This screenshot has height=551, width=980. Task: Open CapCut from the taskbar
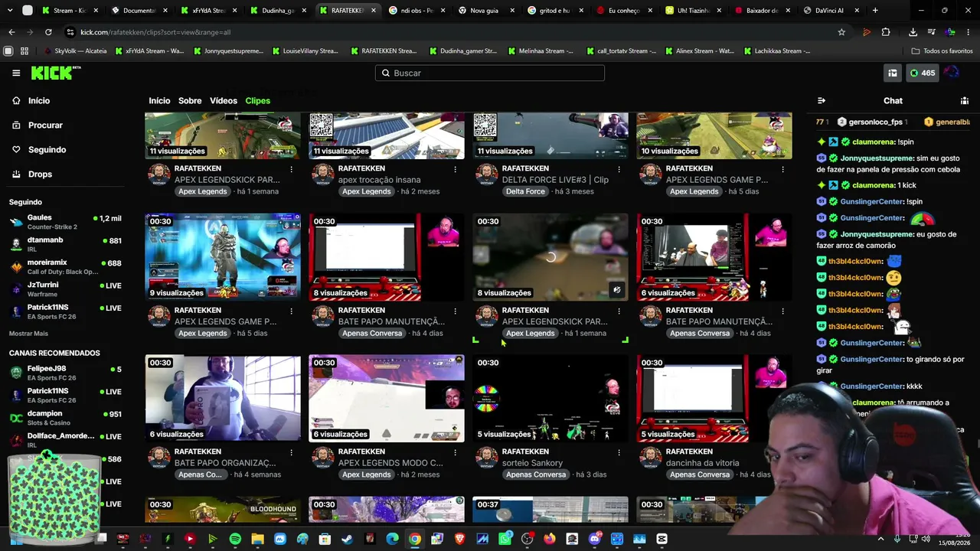(662, 539)
